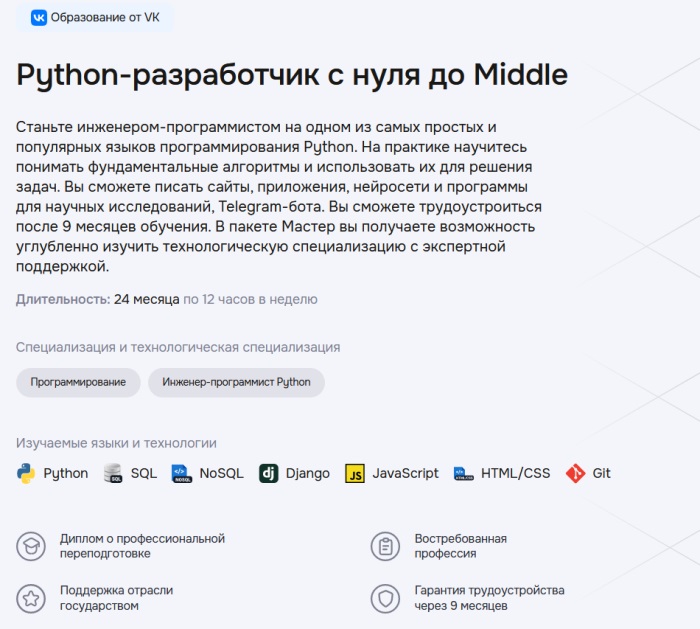Click the JavaScript technology label
This screenshot has width=700, height=629.
[405, 474]
